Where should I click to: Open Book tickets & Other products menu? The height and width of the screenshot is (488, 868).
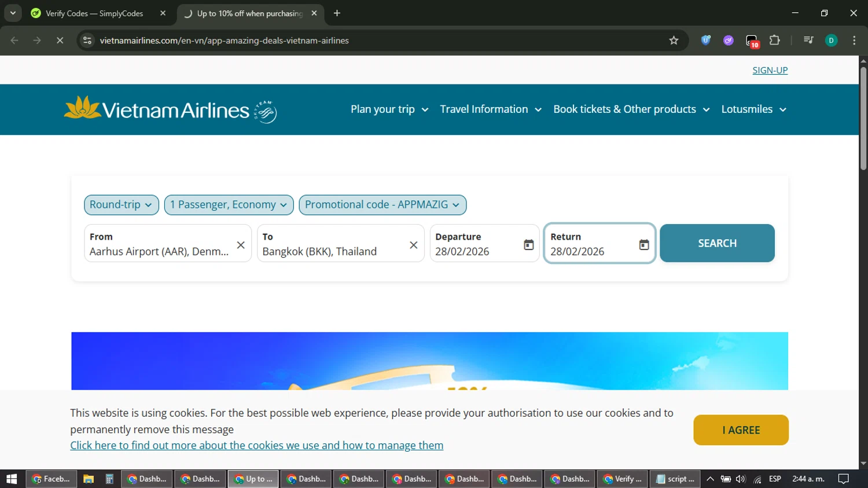pyautogui.click(x=631, y=109)
